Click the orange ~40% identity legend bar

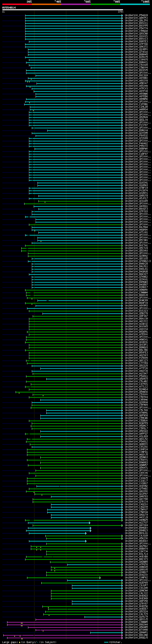coord(46,4)
